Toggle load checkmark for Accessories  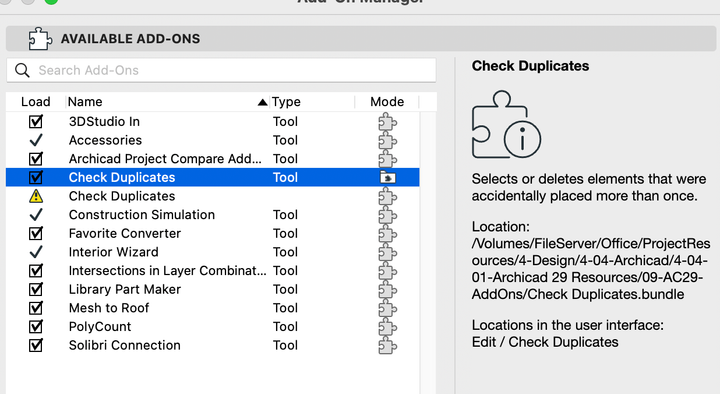36,140
